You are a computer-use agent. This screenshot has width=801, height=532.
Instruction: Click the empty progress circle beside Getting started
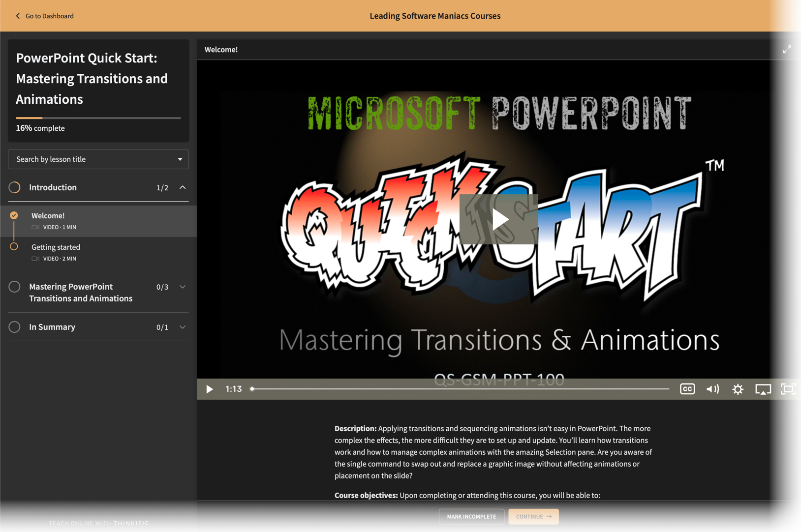pyautogui.click(x=14, y=246)
